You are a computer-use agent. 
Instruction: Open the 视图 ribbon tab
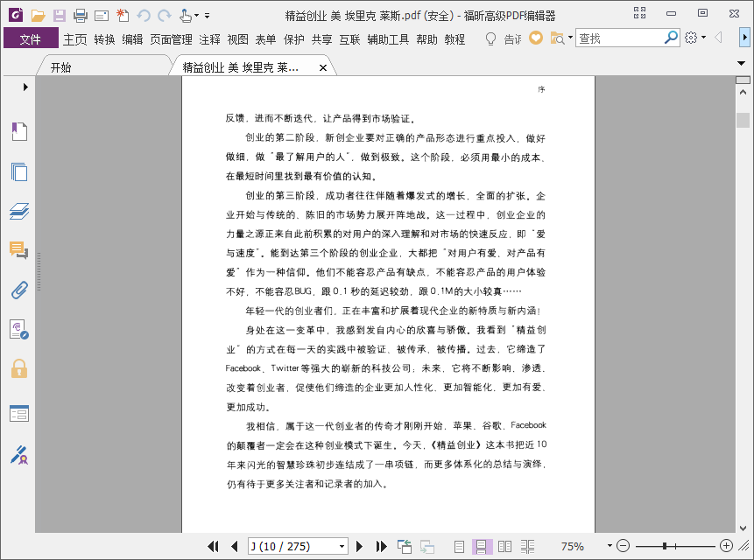(x=237, y=38)
